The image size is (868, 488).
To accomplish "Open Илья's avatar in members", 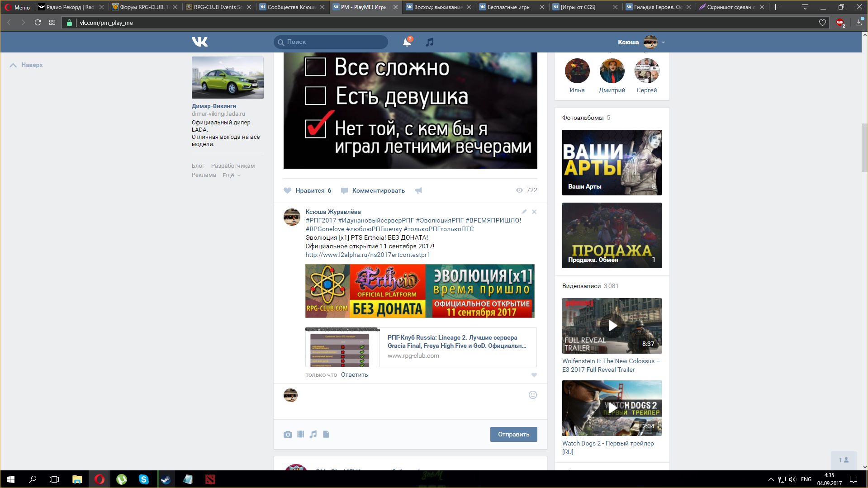I will point(577,71).
